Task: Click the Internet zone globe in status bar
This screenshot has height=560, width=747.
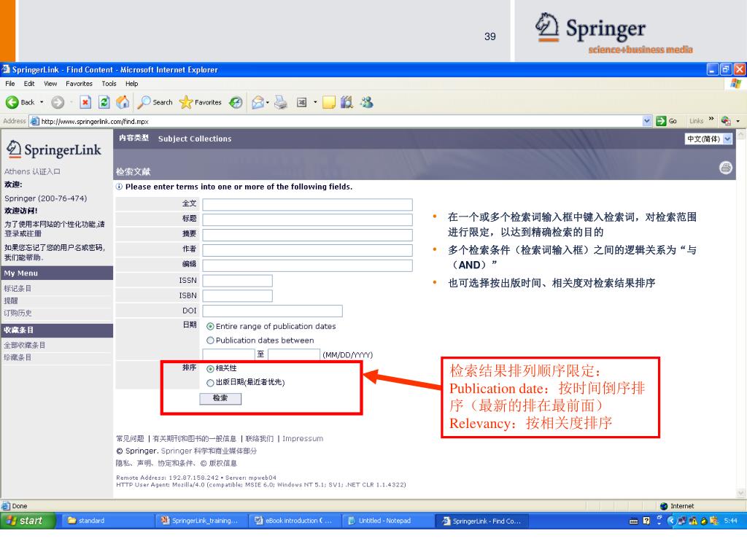Action: pos(664,506)
